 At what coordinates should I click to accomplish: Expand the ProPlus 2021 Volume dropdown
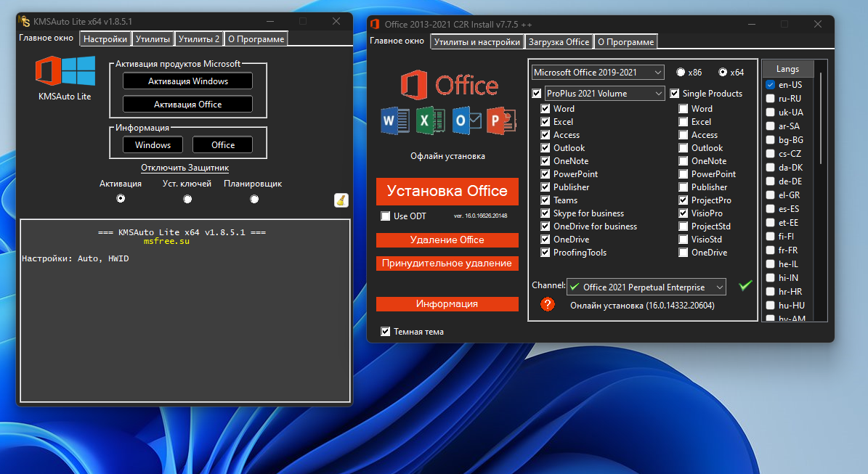tap(604, 94)
